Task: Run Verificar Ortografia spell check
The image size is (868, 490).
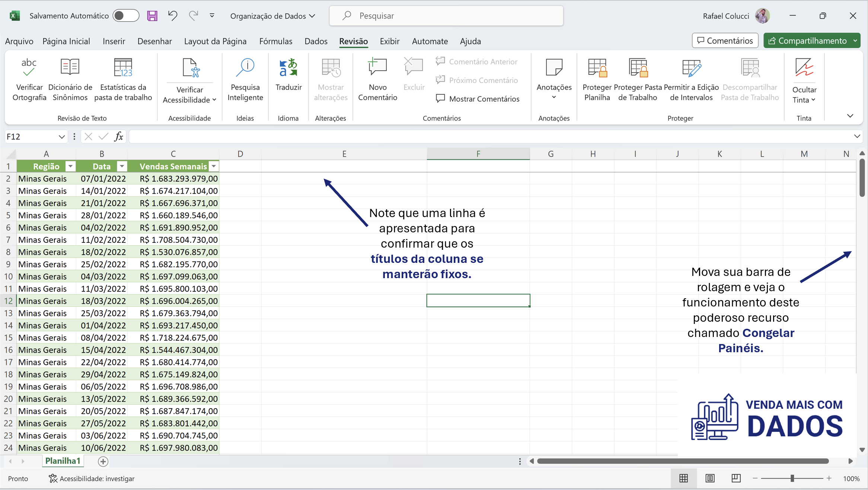Action: tap(29, 79)
